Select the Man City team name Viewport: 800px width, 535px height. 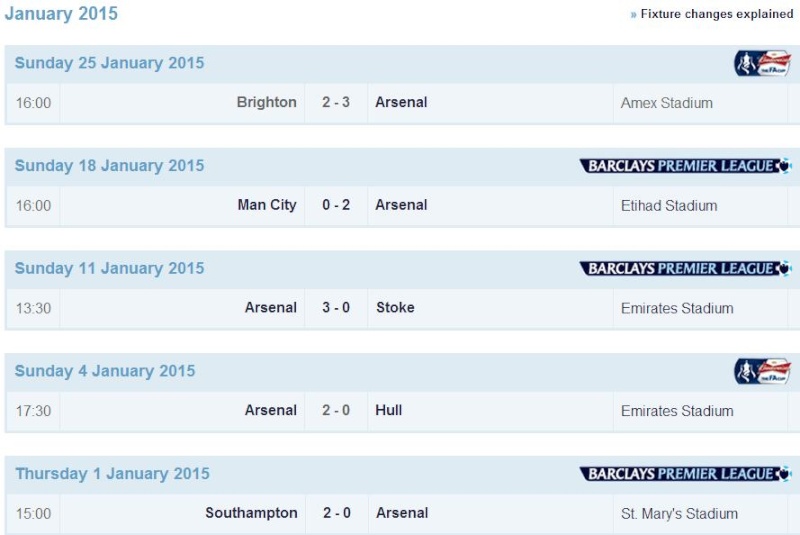[267, 205]
